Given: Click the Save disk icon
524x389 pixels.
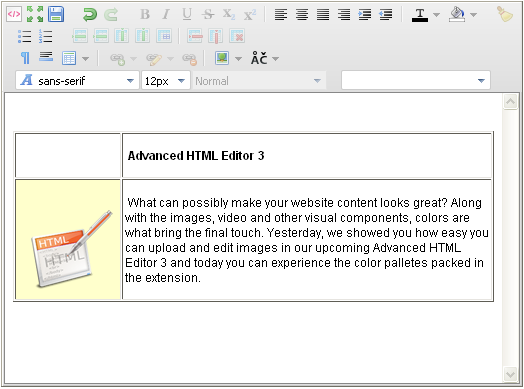Looking at the screenshot, I should coord(56,14).
